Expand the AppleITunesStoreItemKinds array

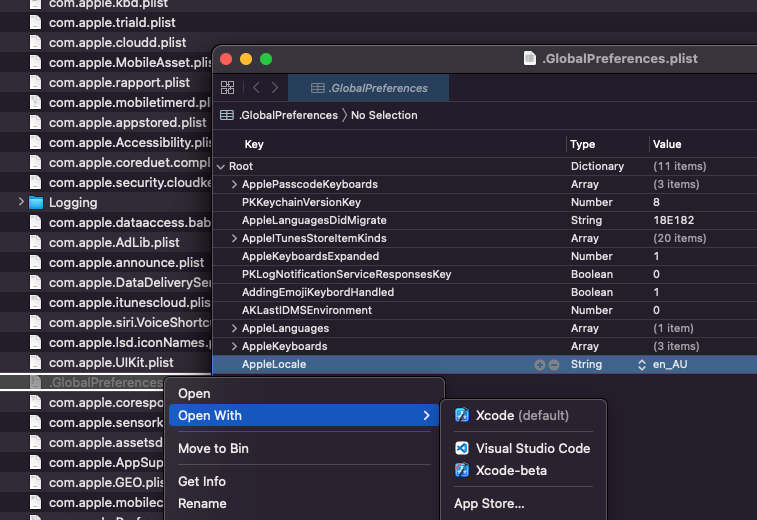pos(234,239)
